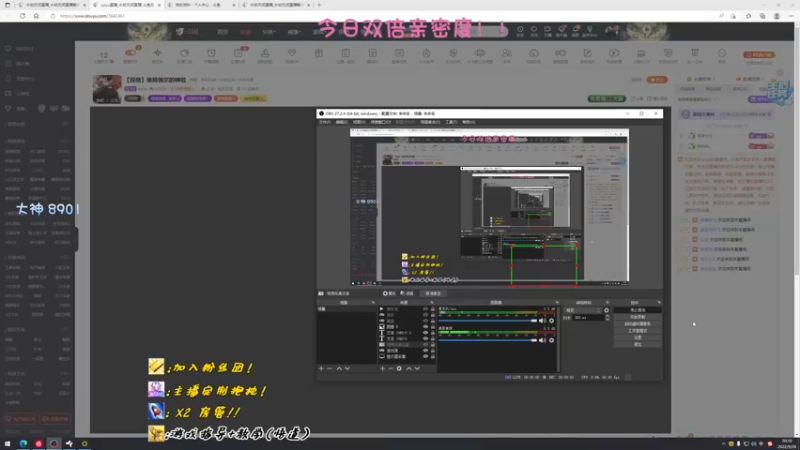Click 退出 button in OBS controls
The height and width of the screenshot is (450, 800).
pos(637,344)
